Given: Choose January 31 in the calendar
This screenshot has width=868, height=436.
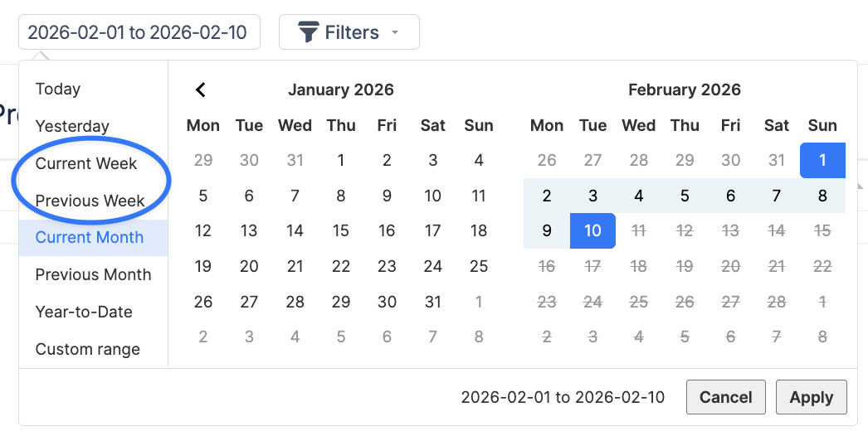Looking at the screenshot, I should (433, 303).
